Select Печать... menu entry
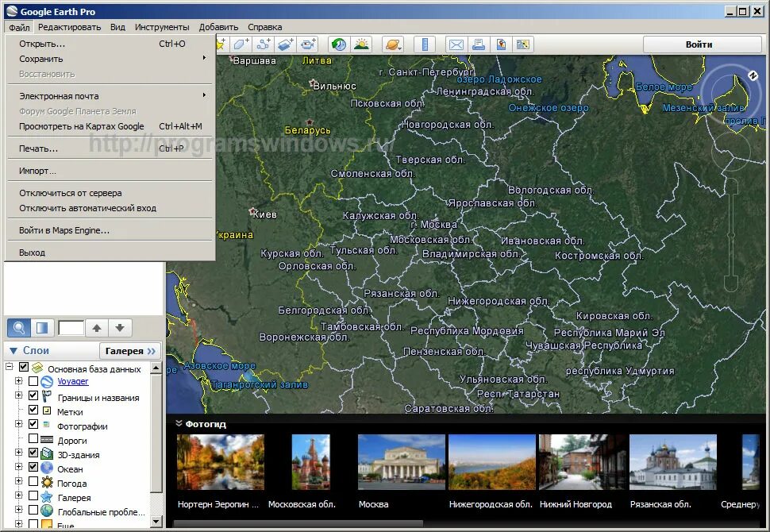770x532 pixels. point(110,148)
